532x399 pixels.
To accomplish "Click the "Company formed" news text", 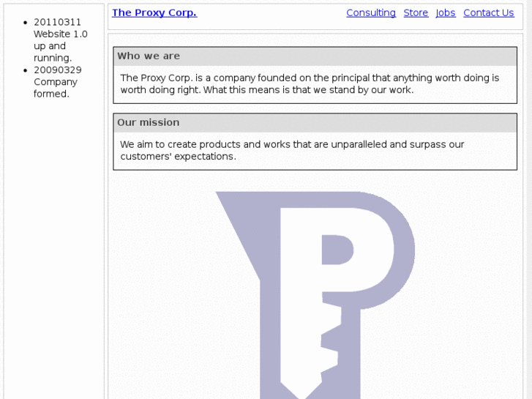I will click(55, 88).
